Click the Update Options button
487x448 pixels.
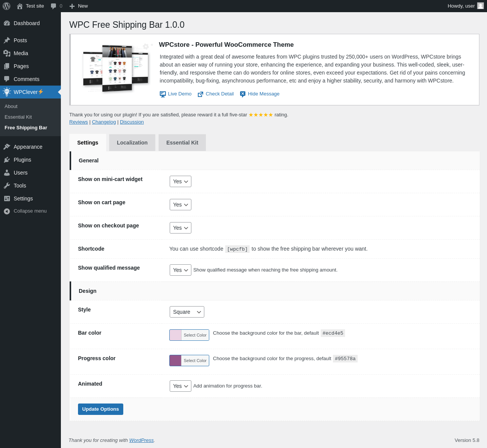click(x=100, y=409)
